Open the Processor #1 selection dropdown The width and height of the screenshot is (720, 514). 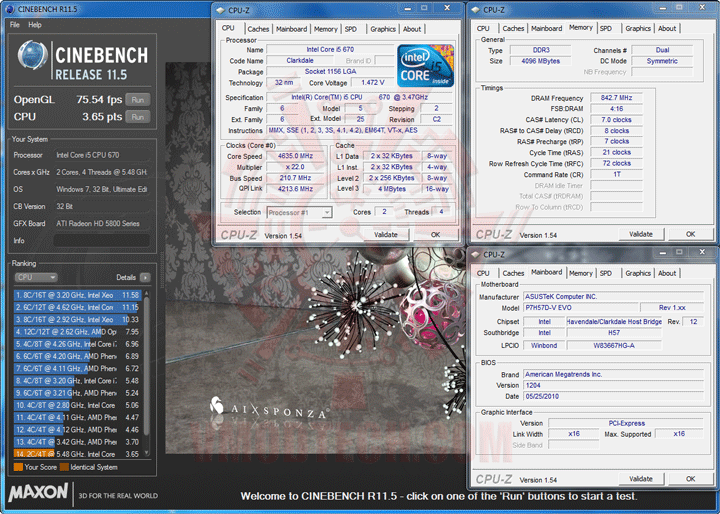(299, 213)
